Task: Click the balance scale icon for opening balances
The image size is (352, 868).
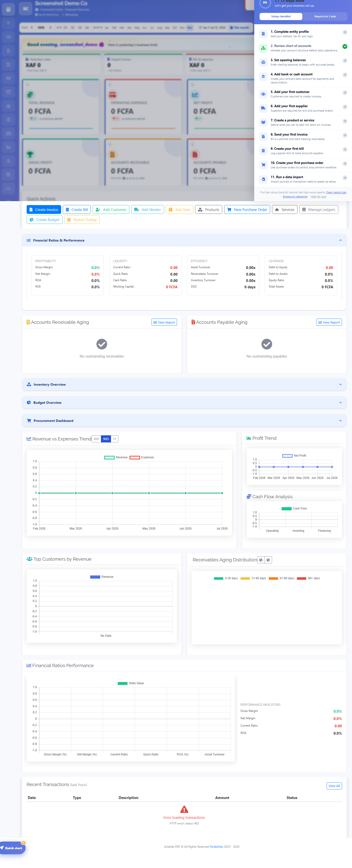Action: 263,62
